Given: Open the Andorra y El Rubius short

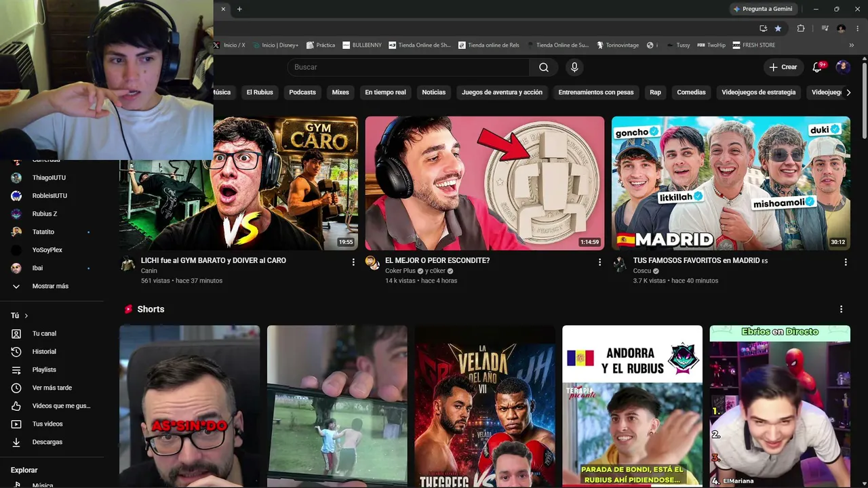Looking at the screenshot, I should point(632,407).
